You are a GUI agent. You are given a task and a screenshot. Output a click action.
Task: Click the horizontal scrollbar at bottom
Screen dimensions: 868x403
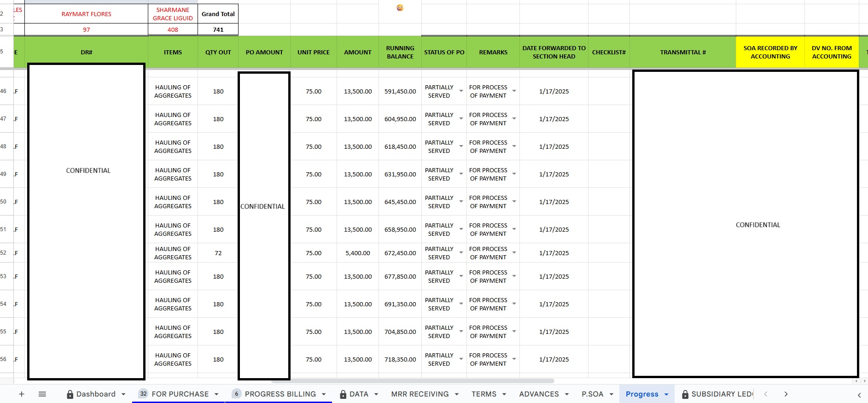[x=412, y=381]
